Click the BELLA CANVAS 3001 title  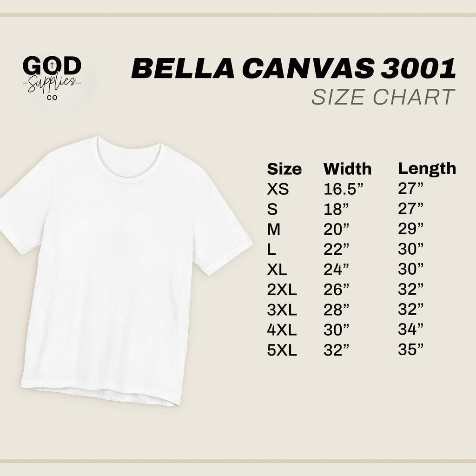(294, 69)
